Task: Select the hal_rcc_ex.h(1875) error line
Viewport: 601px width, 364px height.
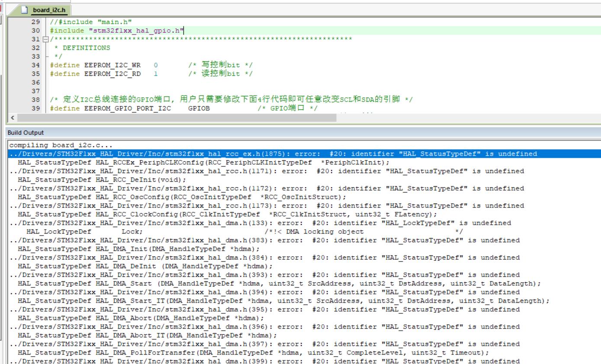Action: 304,154
